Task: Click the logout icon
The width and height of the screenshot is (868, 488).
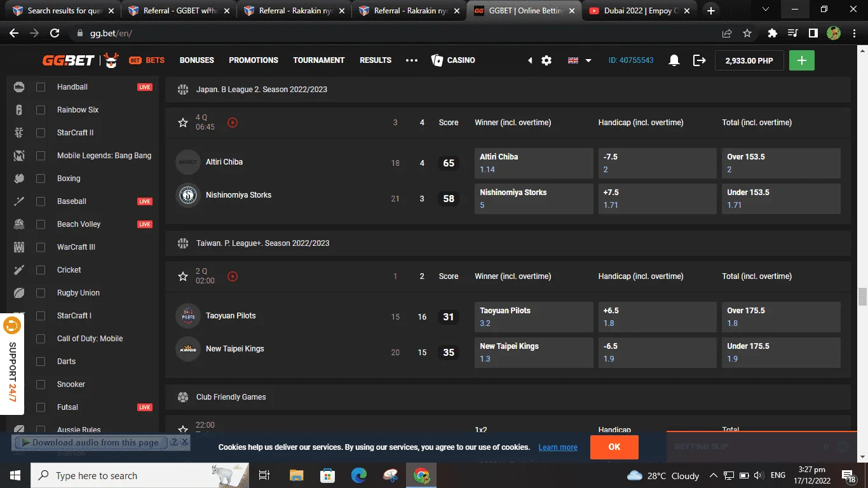Action: tap(700, 60)
